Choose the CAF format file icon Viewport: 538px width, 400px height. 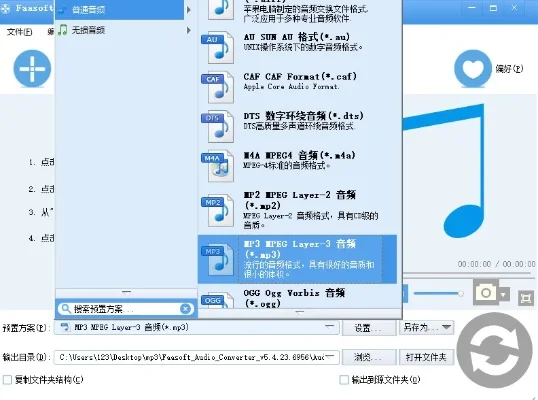219,87
